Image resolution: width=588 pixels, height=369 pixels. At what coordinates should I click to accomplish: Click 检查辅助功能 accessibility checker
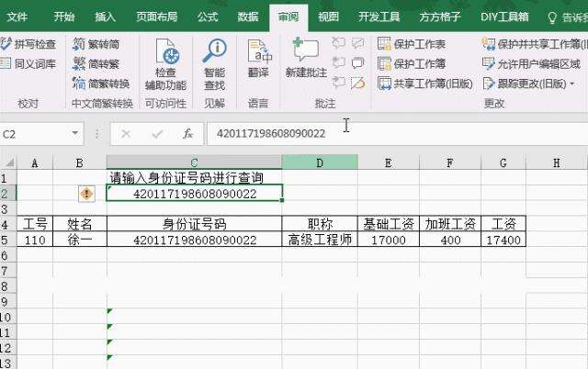(x=165, y=64)
